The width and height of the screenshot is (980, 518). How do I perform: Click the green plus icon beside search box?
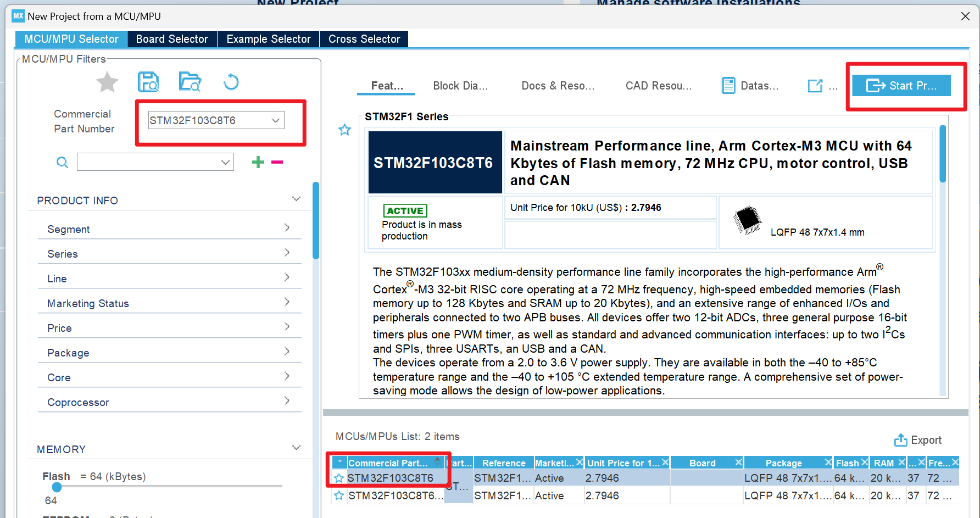pyautogui.click(x=258, y=162)
